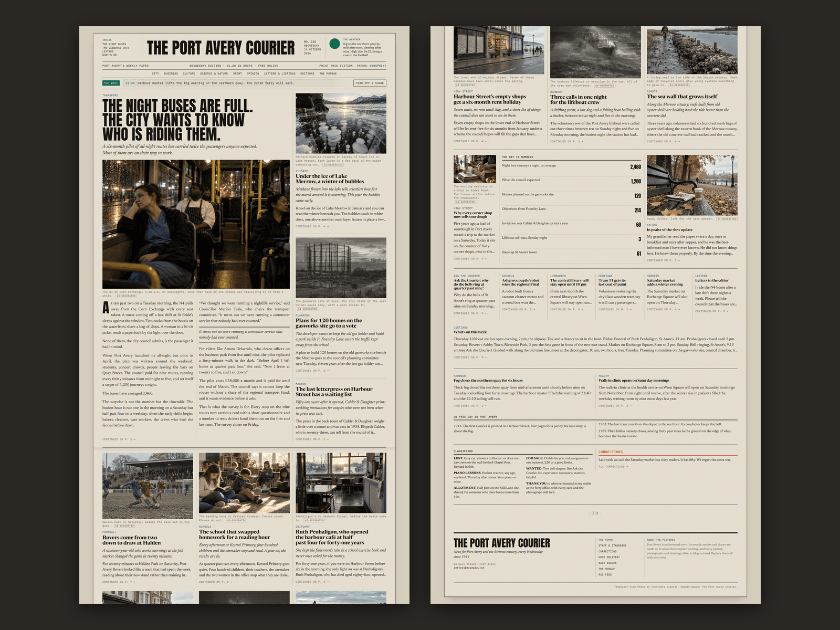This screenshot has width=840, height=630.
Task: Click the green weather circle icon
Action: point(334,44)
